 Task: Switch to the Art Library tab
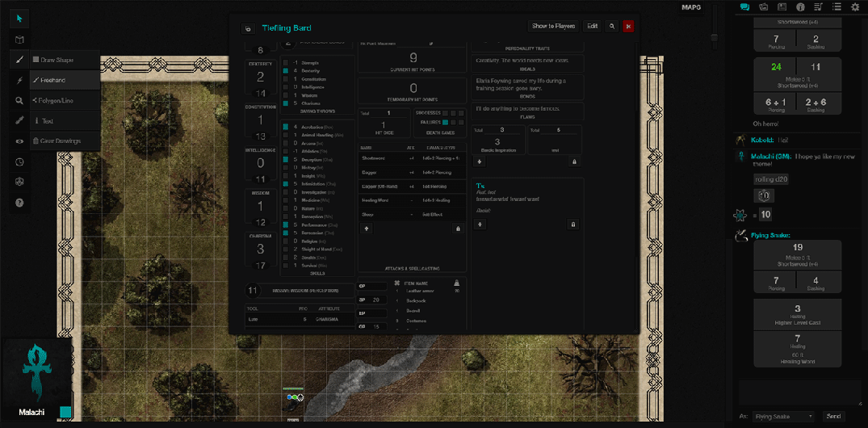tap(763, 7)
